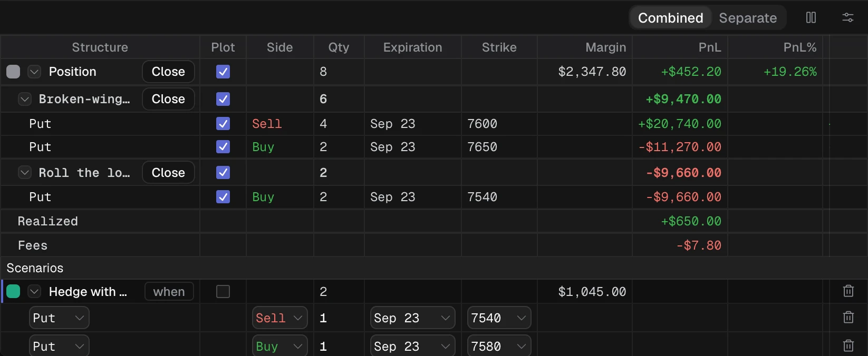Viewport: 868px width, 356px height.
Task: Uncheck Plot for the Position row
Action: (223, 72)
